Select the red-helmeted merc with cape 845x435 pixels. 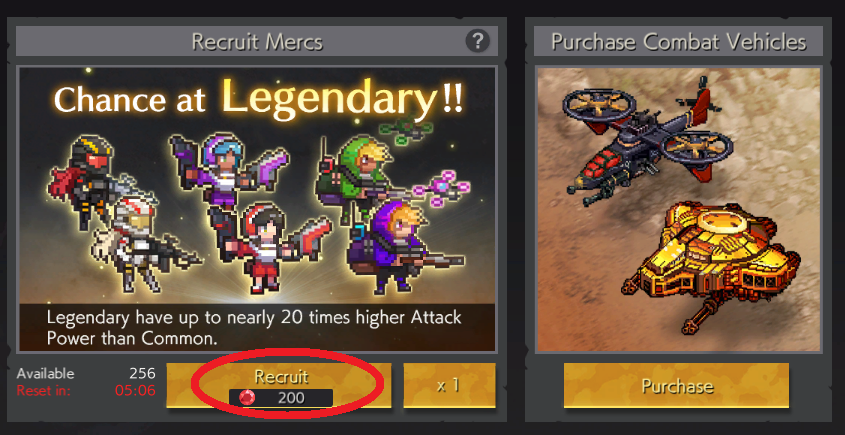[86, 179]
